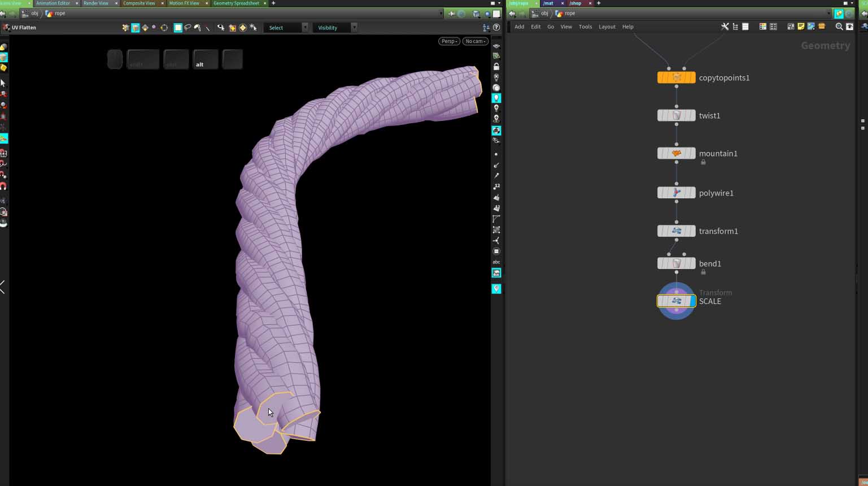Open the Persp viewport dropdown

(449, 41)
